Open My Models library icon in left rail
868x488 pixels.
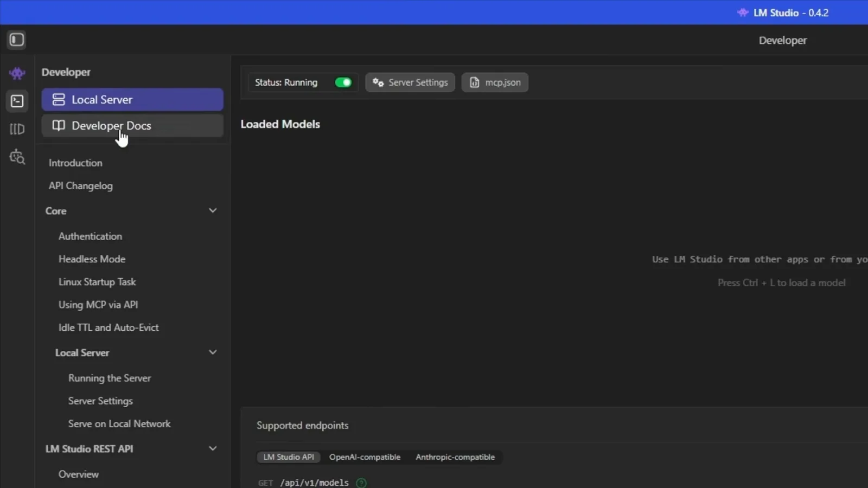pyautogui.click(x=17, y=129)
